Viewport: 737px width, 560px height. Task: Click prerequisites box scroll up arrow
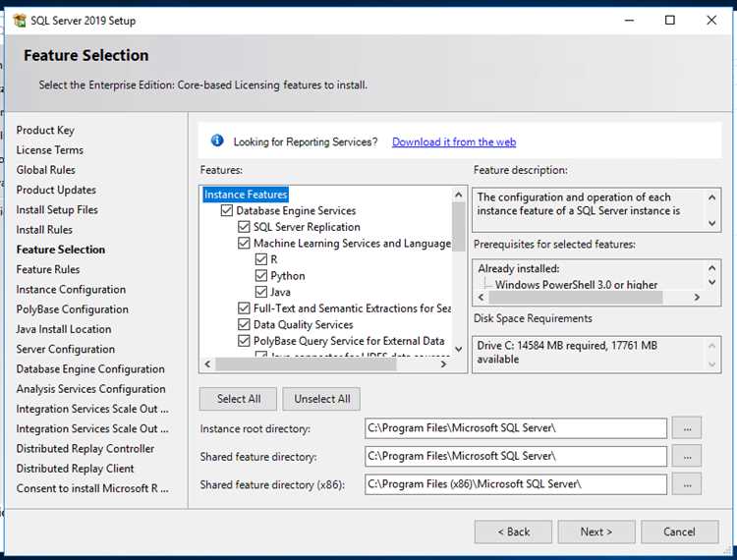[712, 268]
